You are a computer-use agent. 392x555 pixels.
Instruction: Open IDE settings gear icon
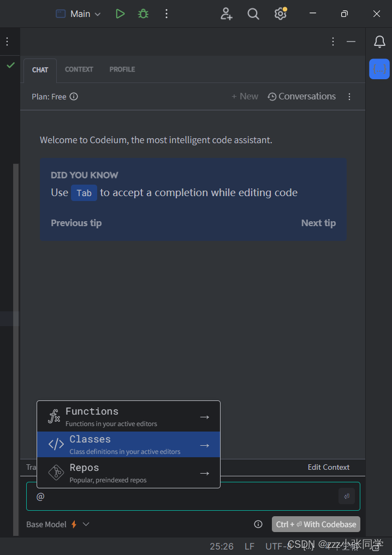[281, 14]
